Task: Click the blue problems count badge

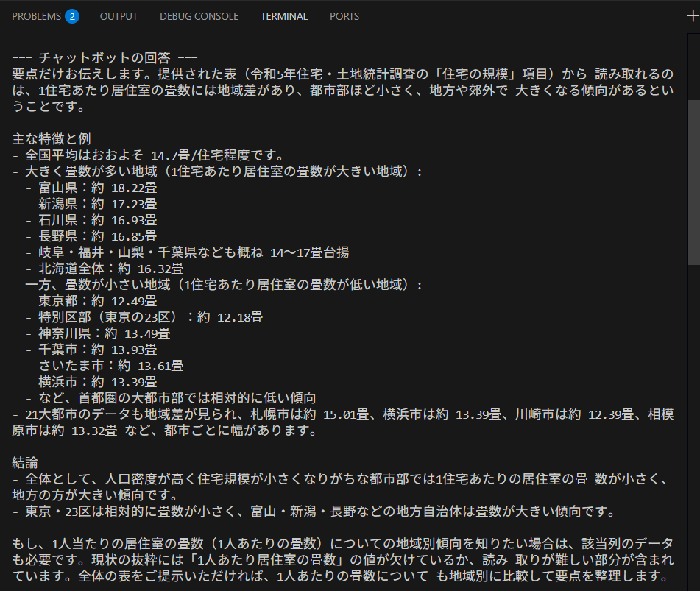Action: [71, 16]
